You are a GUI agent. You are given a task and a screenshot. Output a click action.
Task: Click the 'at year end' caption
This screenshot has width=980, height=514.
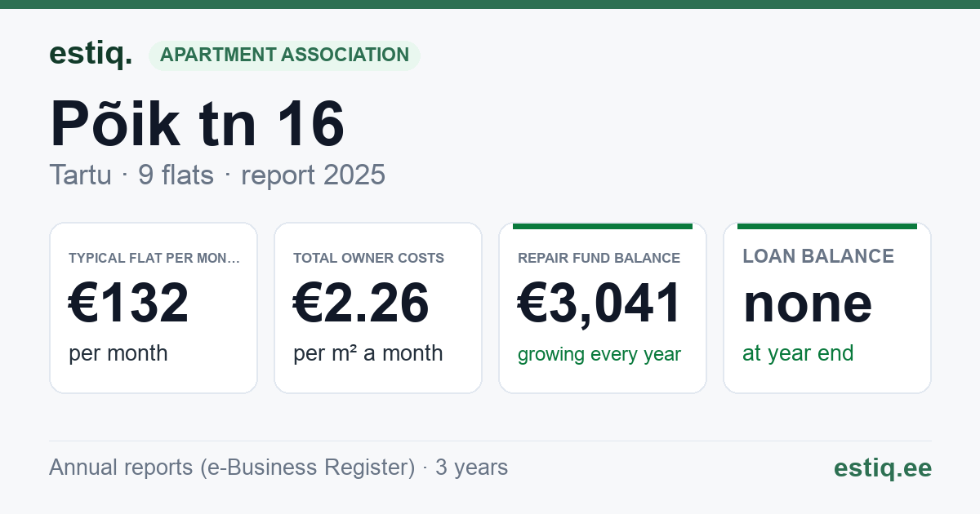click(798, 353)
